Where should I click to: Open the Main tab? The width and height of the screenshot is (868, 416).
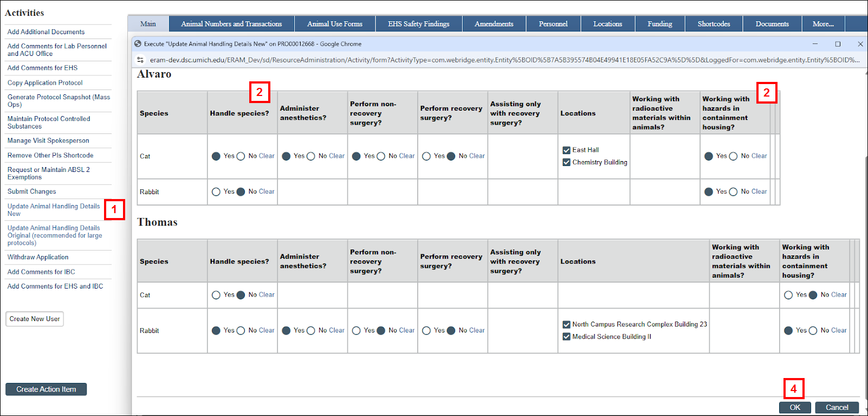click(148, 24)
